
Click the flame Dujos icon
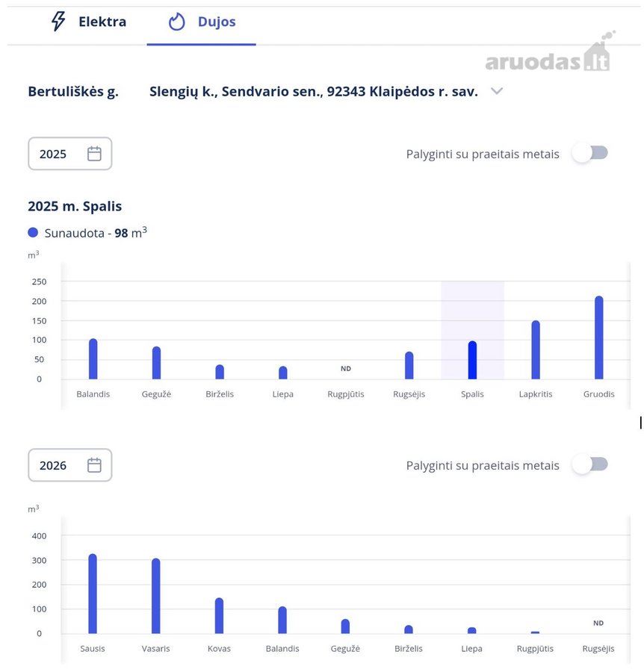click(176, 22)
